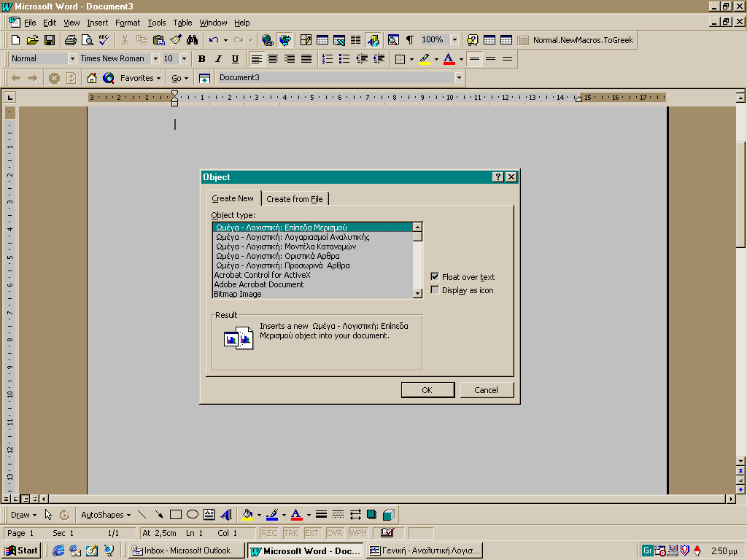Insert WordArt from the Drawing toolbar

pyautogui.click(x=226, y=515)
